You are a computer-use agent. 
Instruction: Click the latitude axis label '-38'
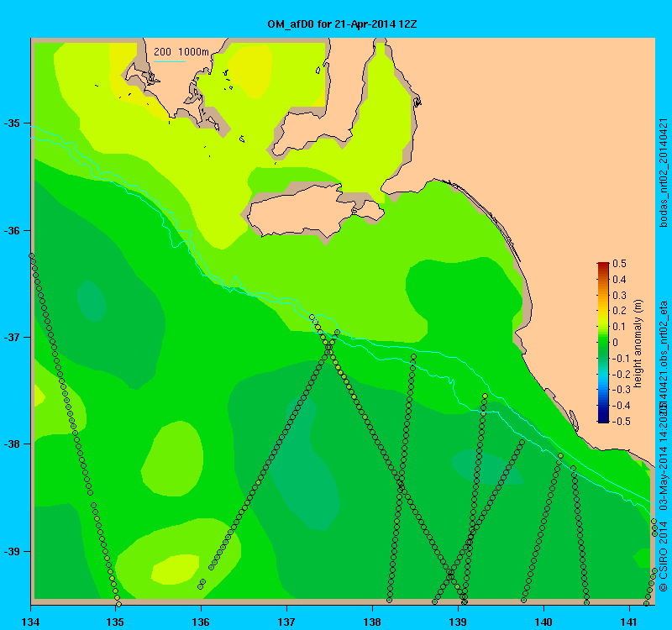[12, 444]
